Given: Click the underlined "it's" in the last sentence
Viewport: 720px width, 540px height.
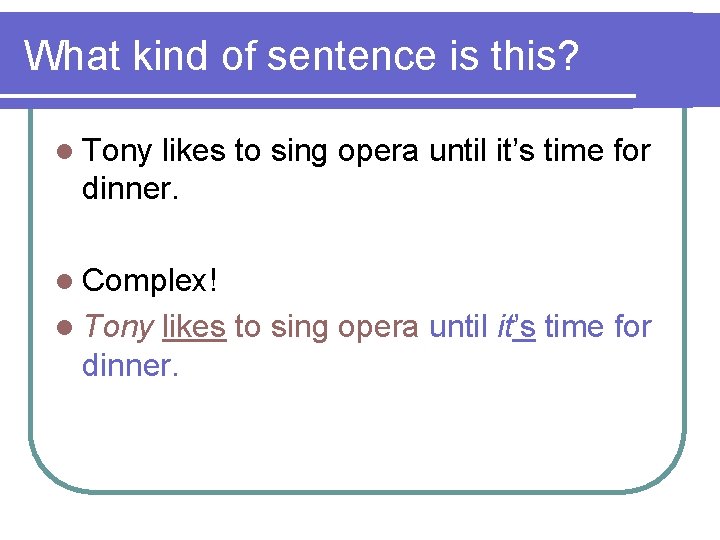Looking at the screenshot, I should point(516,326).
